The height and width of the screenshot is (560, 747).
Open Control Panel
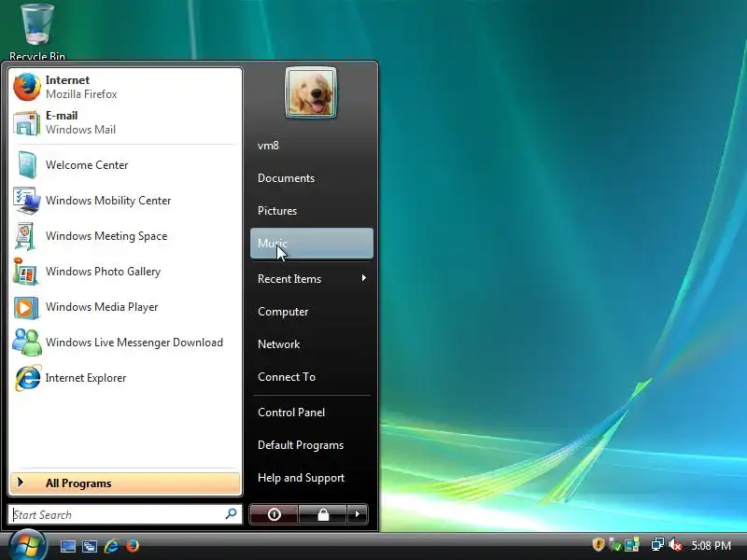[312, 413]
